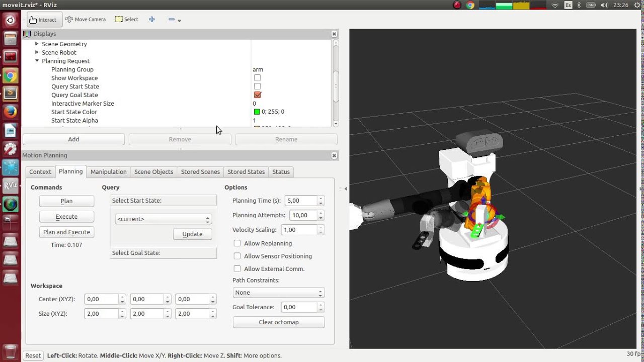
Task: Click the Start State Alpha value 1
Action: coord(254,121)
